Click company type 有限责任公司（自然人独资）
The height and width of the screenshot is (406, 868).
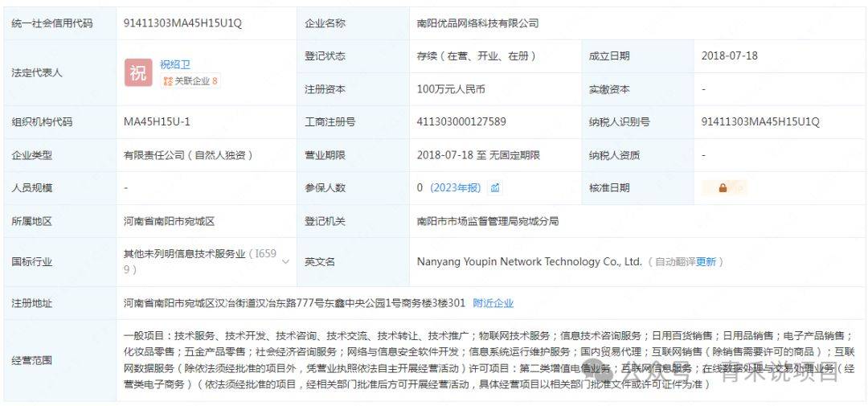[x=188, y=155]
